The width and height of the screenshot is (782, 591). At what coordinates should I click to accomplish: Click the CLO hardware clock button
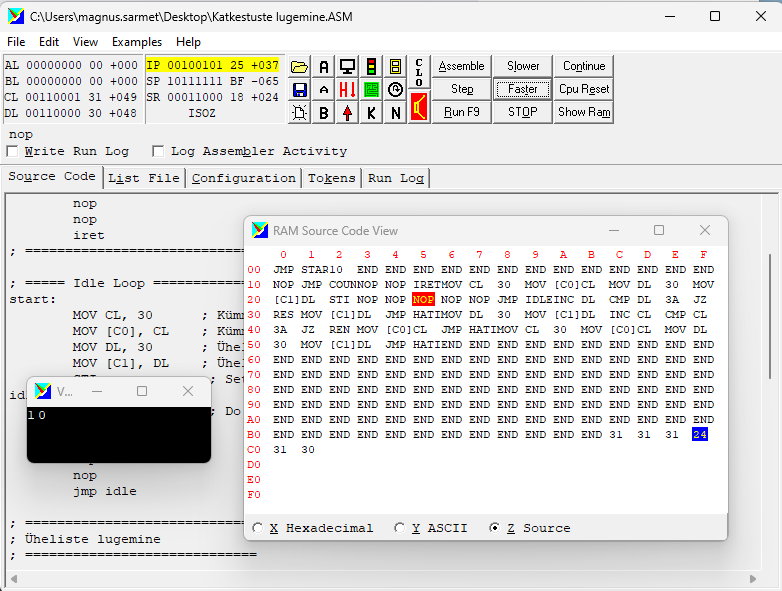[419, 72]
